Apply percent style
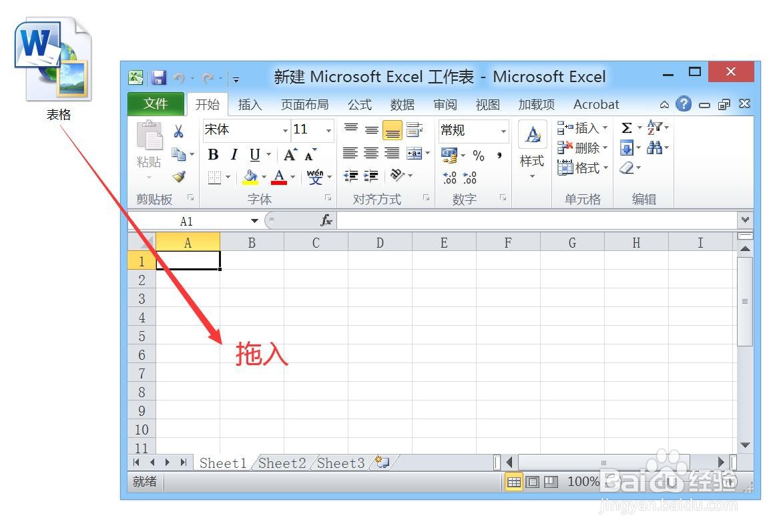The image size is (781, 532). tap(479, 156)
